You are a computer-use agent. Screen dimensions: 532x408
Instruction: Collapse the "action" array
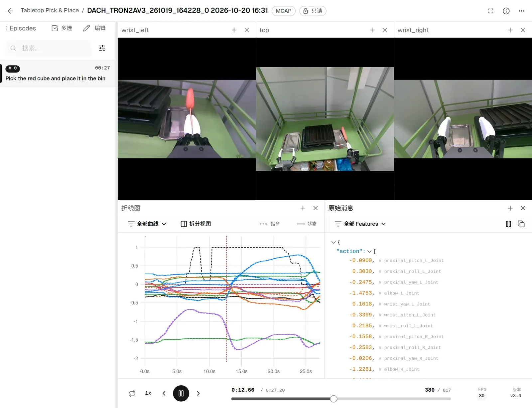369,251
